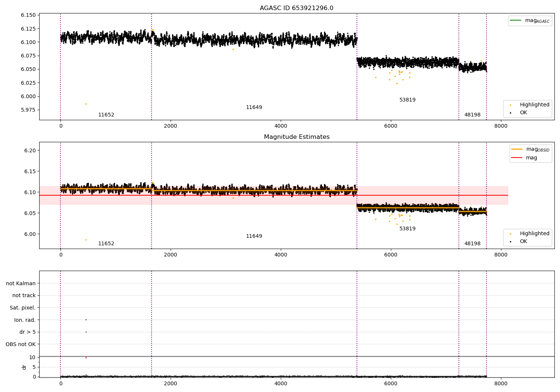
Task: Click the 'Magnitude Estimates' plot title
Action: (x=296, y=137)
